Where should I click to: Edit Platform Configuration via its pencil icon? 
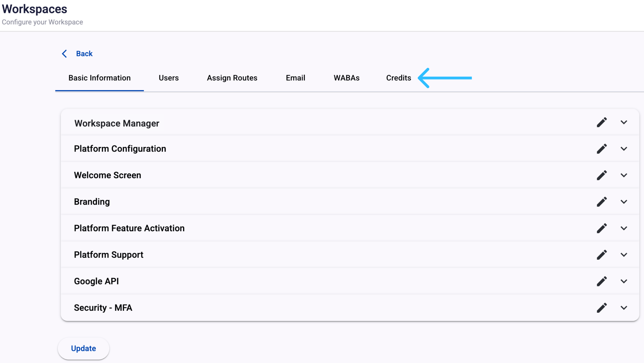point(601,149)
